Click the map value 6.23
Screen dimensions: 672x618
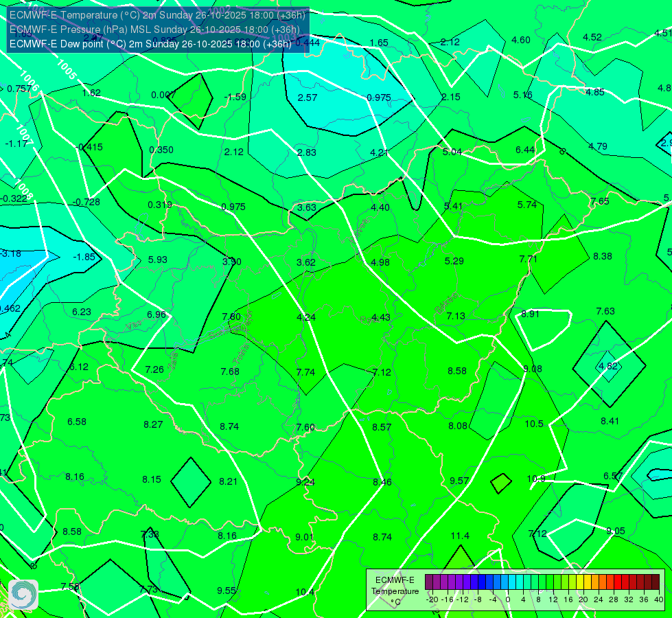[x=82, y=312]
